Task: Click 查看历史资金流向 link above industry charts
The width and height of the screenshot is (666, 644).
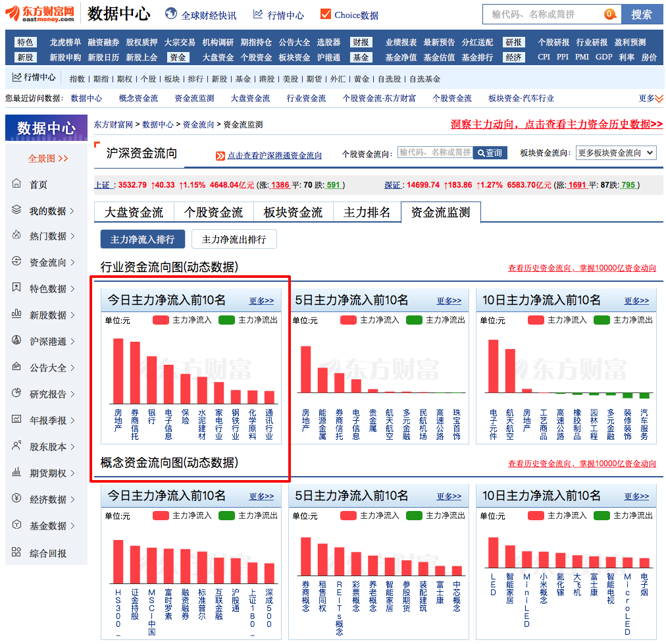Action: [x=582, y=268]
